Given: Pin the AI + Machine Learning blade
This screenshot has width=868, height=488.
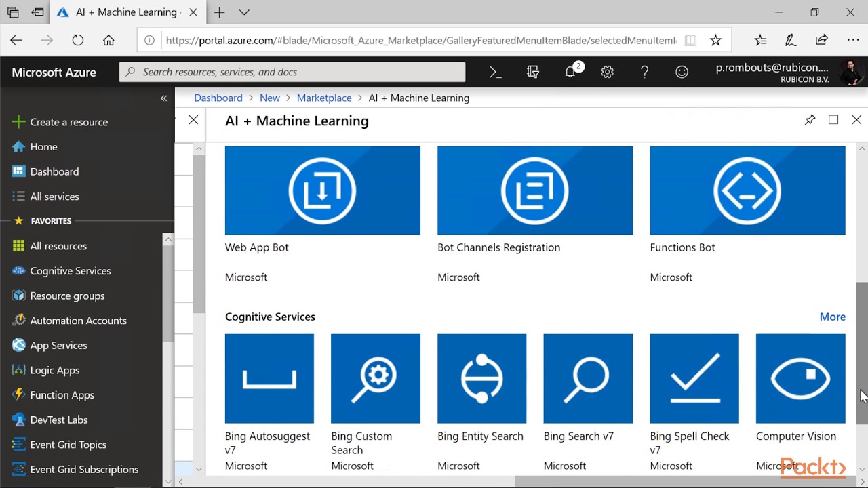Looking at the screenshot, I should coord(810,120).
